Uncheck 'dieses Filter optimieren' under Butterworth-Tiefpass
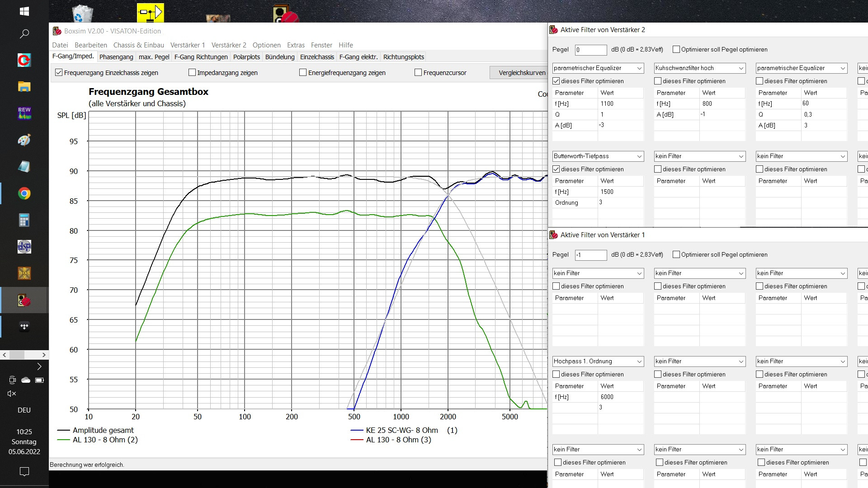 point(556,169)
